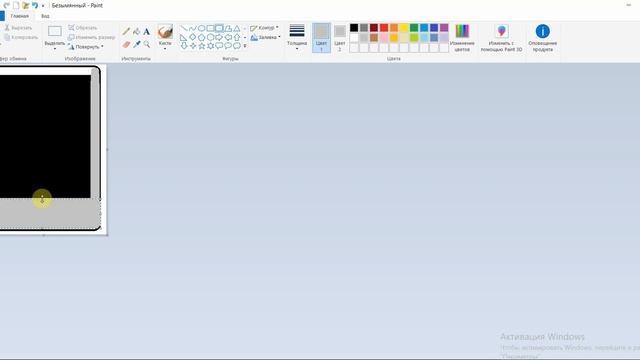Image resolution: width=640 pixels, height=360 pixels.
Task: Open the Quick Access Toolbar dropdown arrow
Action: click(x=43, y=6)
